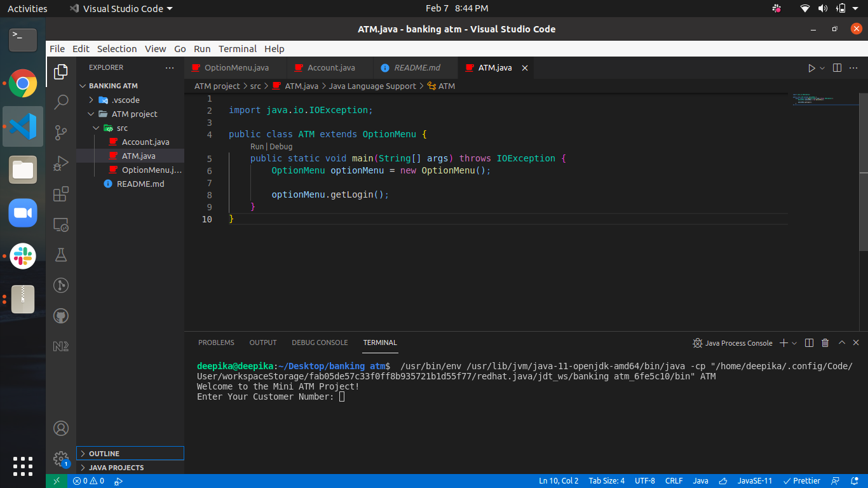The image size is (868, 488).
Task: Open the Terminal menu
Action: click(237, 48)
